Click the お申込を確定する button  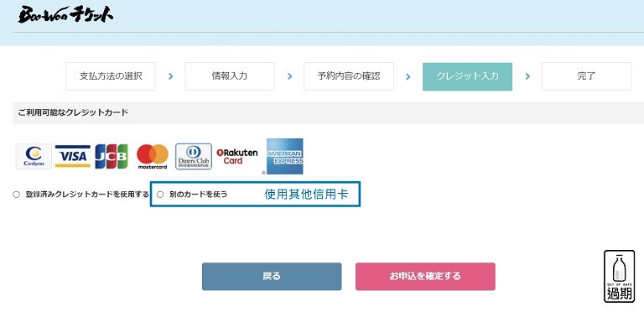click(x=425, y=276)
